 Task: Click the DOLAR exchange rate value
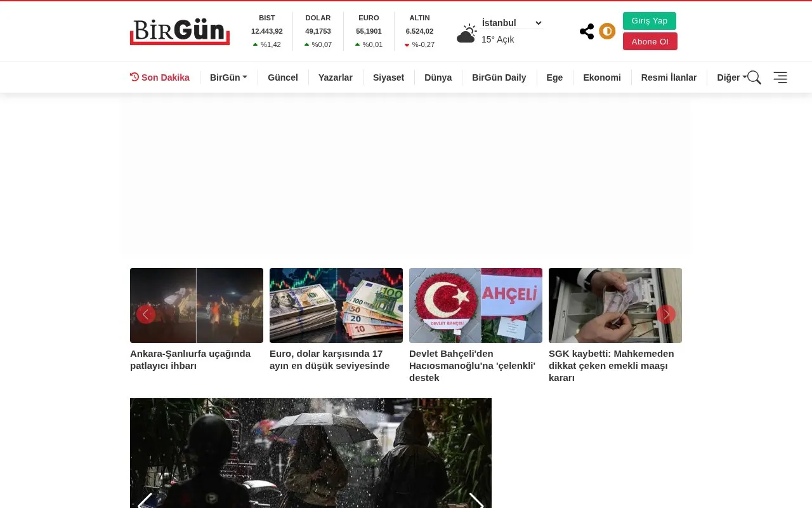tap(318, 31)
